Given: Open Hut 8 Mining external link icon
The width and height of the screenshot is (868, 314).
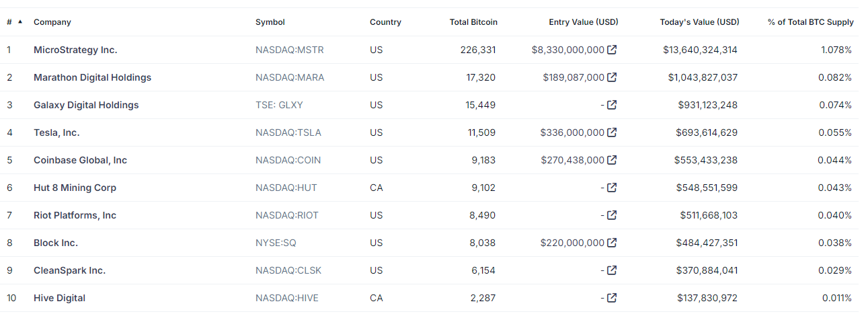Looking at the screenshot, I should click(x=612, y=188).
